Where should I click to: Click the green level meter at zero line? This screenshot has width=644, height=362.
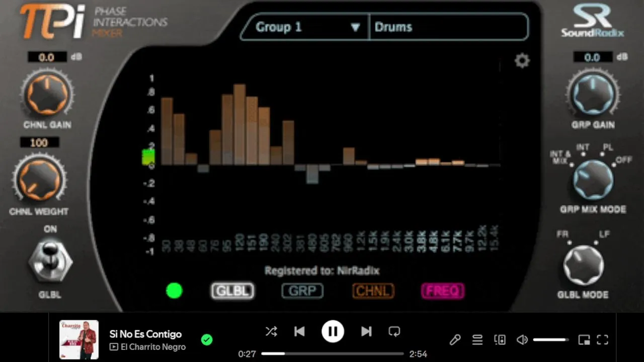(x=148, y=157)
